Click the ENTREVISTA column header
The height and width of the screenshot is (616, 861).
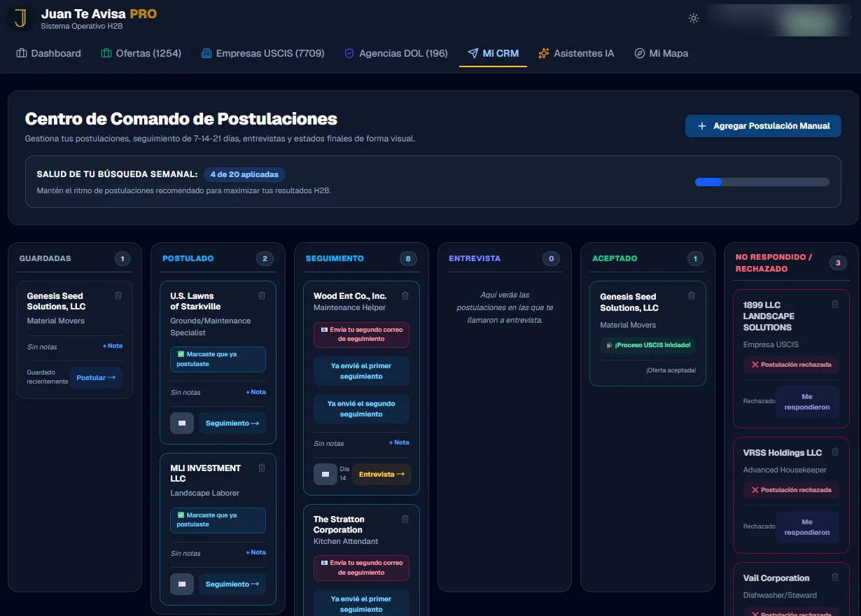475,258
